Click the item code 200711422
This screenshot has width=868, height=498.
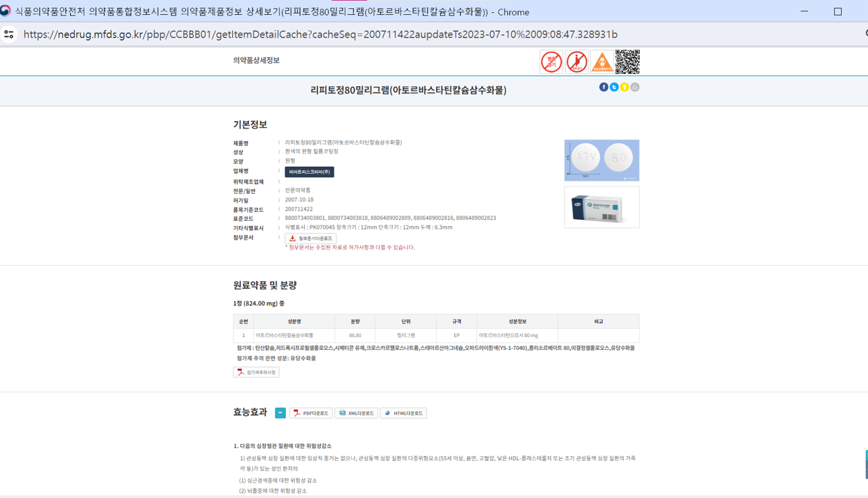click(299, 209)
